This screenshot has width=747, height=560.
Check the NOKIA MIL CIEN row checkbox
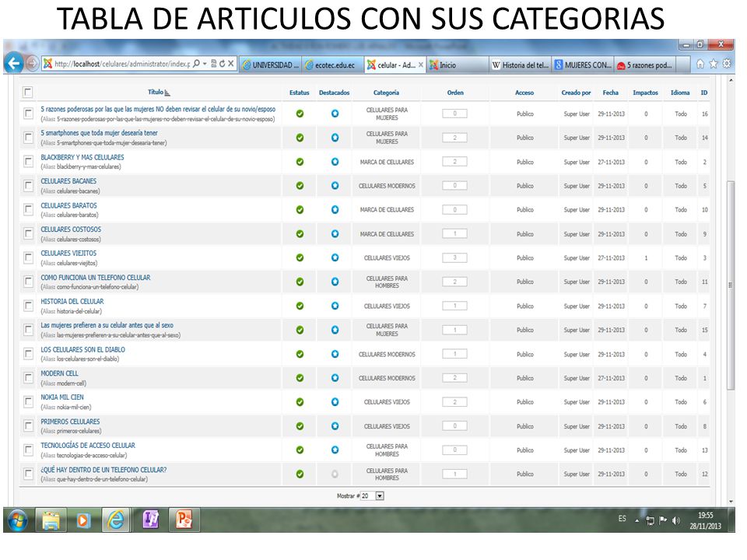pyautogui.click(x=29, y=402)
